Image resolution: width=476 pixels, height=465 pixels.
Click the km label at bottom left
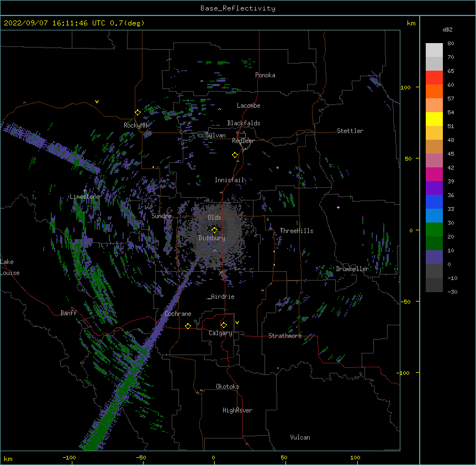(x=8, y=458)
